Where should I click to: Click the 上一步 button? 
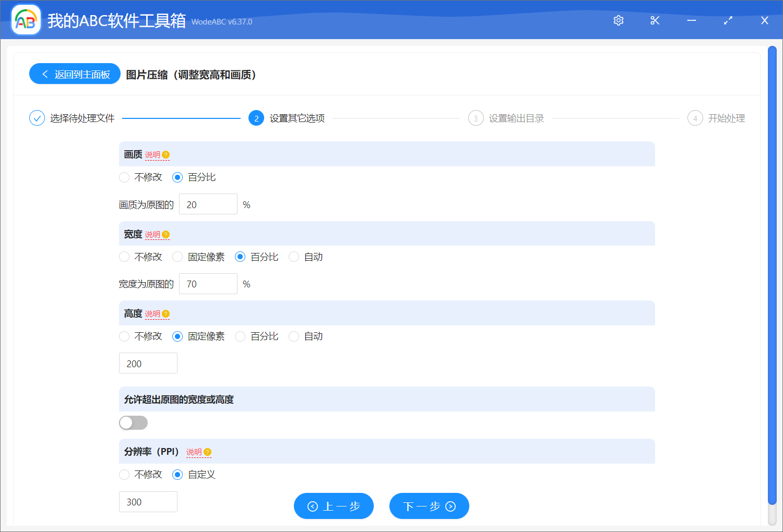334,506
